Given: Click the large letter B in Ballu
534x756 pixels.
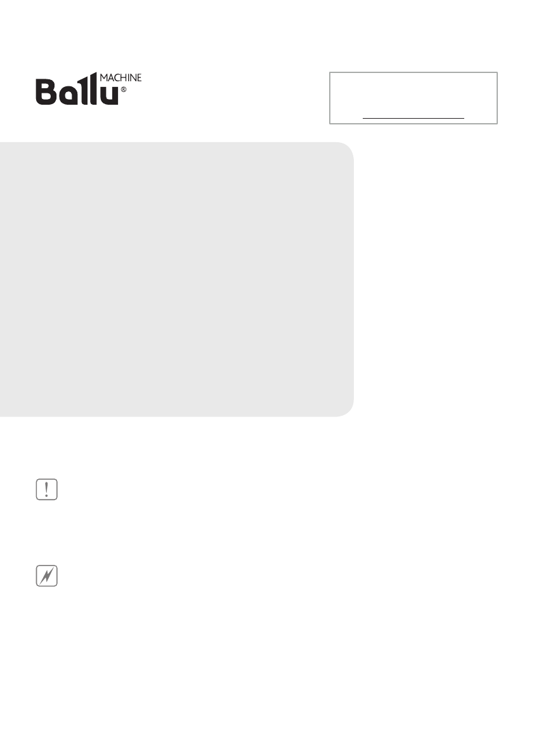Looking at the screenshot, I should point(46,92).
